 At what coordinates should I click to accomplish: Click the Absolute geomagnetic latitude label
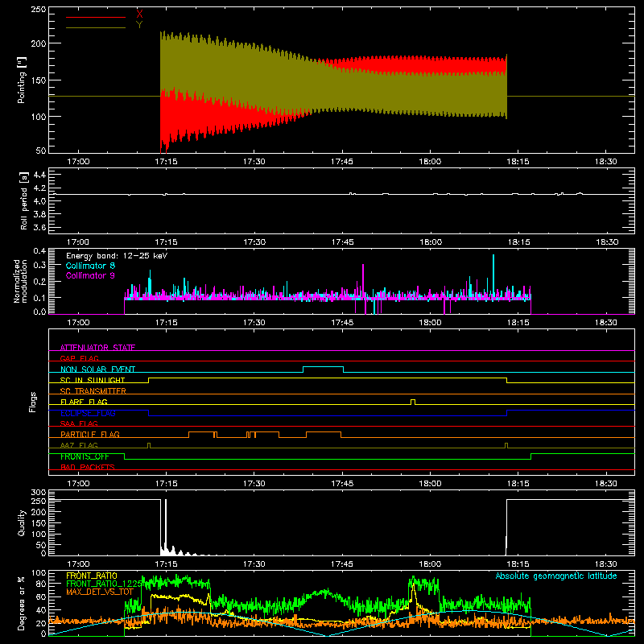[x=556, y=576]
